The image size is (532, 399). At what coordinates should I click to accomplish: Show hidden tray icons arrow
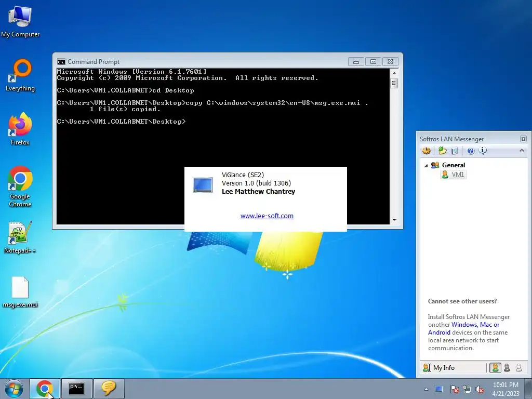[x=426, y=390]
